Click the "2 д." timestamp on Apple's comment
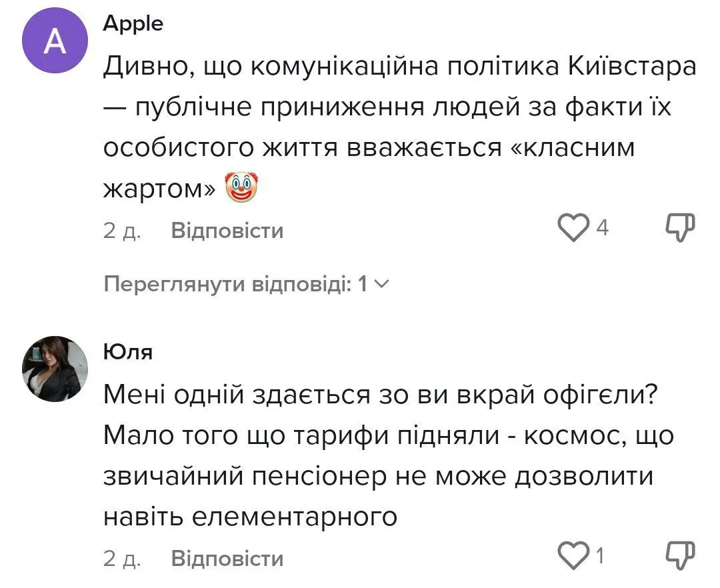 coord(121,231)
